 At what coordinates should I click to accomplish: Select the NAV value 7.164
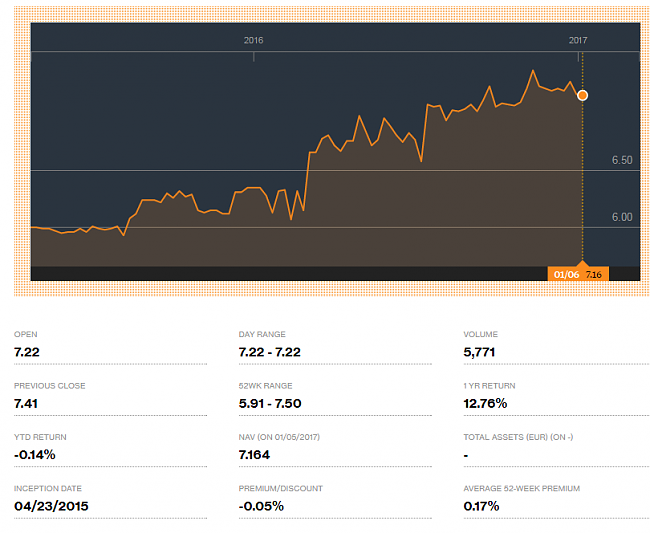[254, 455]
